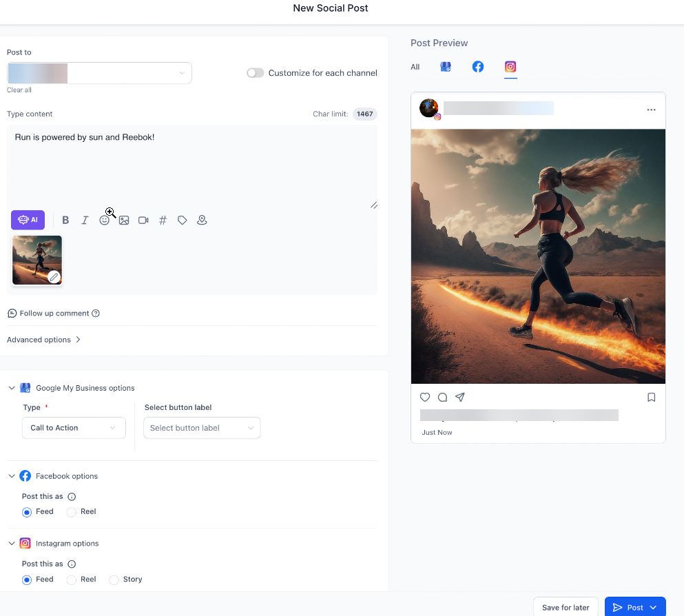The image size is (684, 616).
Task: Switch to the All preview tab
Action: [415, 67]
